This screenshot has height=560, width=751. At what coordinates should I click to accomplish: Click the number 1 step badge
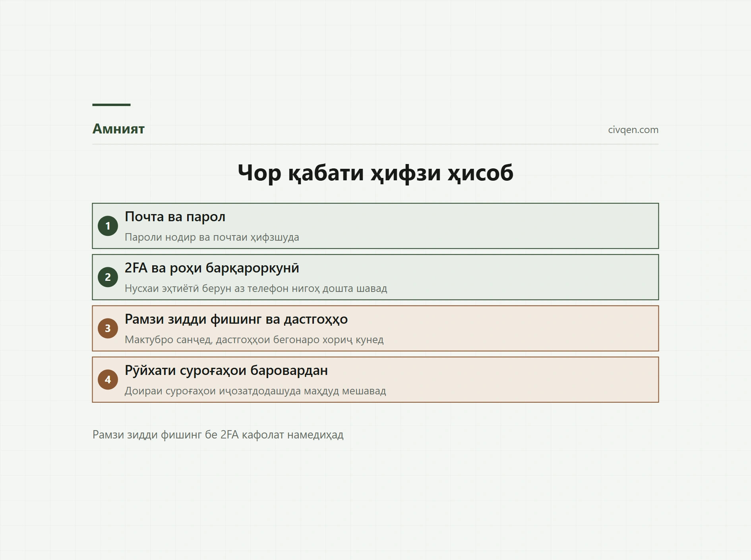(108, 226)
